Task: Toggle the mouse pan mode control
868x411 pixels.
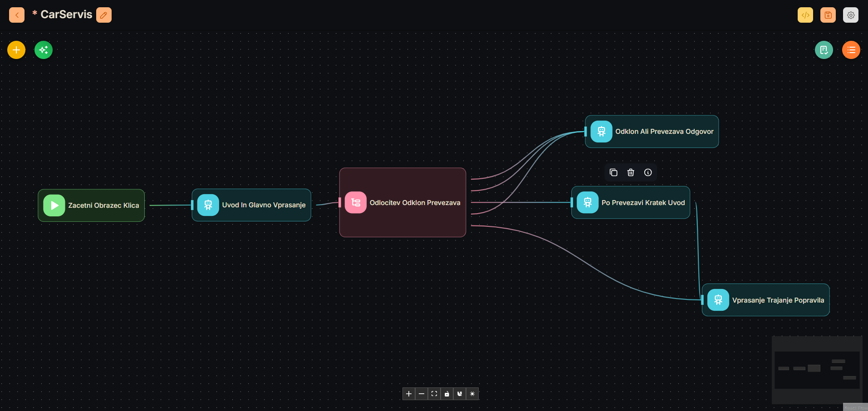Action: tap(460, 394)
